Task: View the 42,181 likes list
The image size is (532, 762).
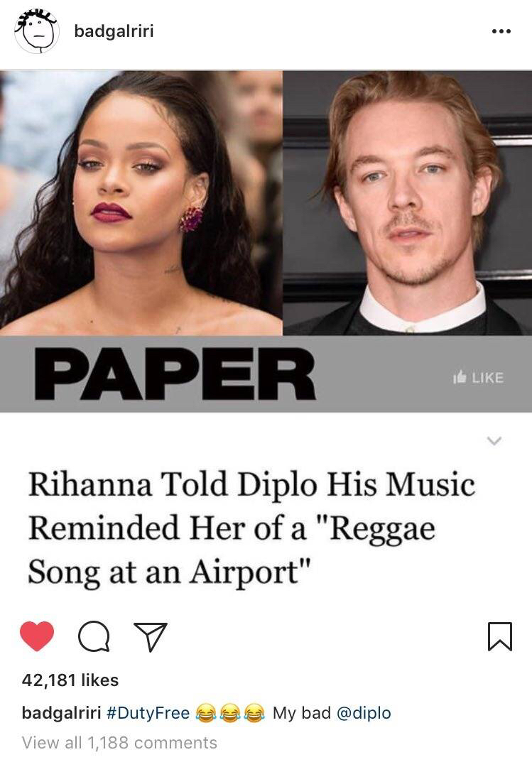Action: 70,680
